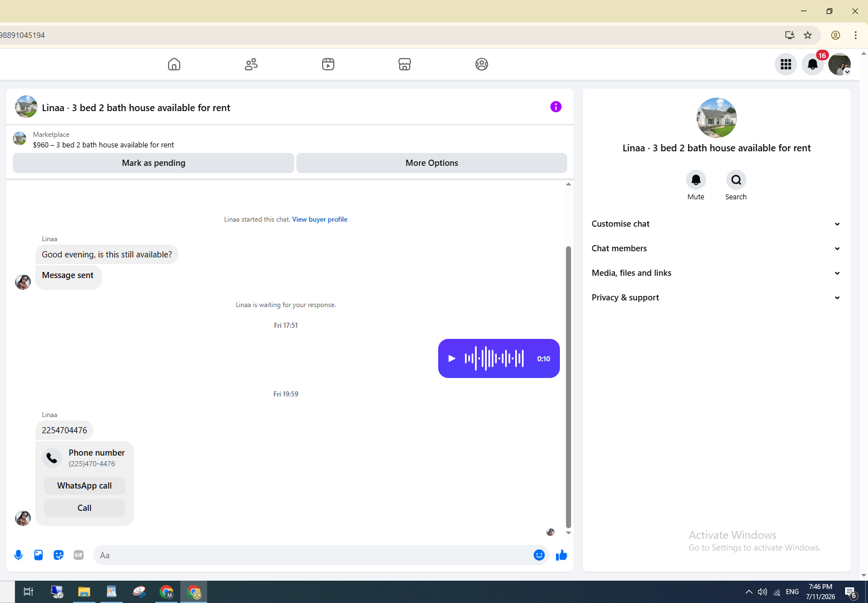Click the Call button under phone number

pyautogui.click(x=84, y=508)
